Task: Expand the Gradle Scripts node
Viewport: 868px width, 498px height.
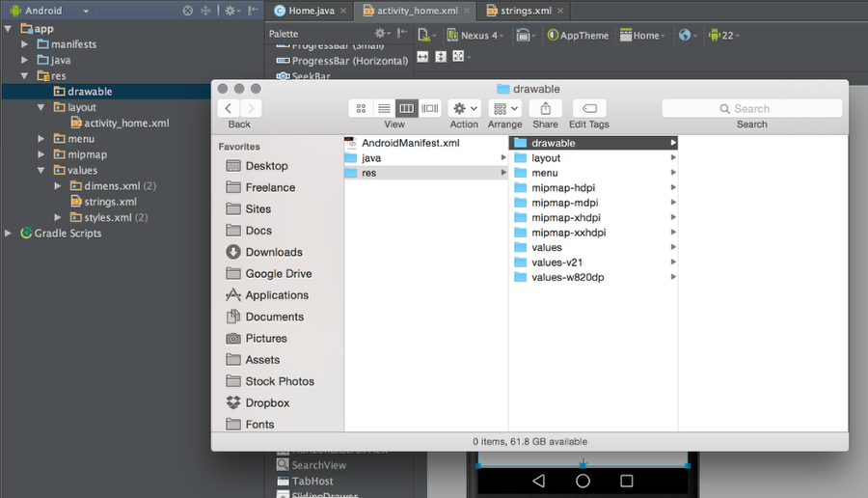Action: [x=8, y=234]
